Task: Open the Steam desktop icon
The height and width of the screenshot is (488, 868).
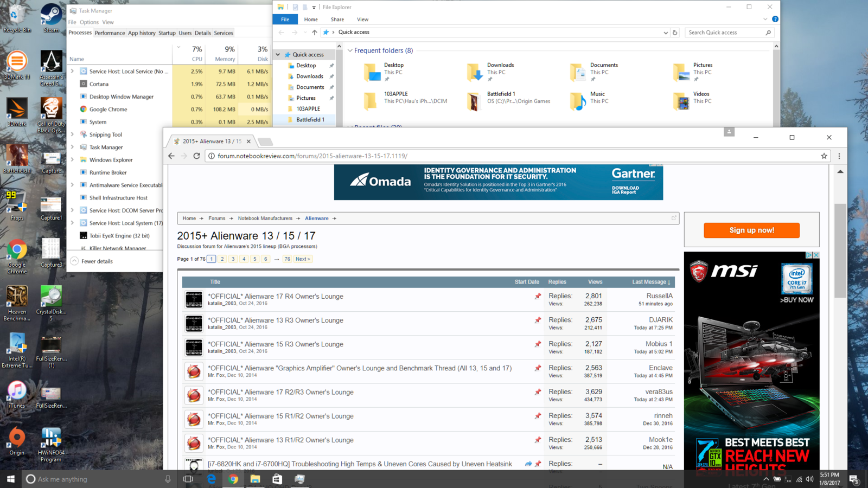Action: coord(51,18)
